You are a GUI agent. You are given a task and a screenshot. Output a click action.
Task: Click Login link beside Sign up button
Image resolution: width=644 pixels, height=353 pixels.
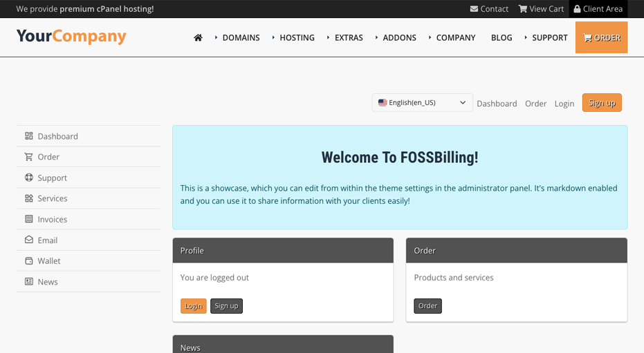tap(564, 104)
